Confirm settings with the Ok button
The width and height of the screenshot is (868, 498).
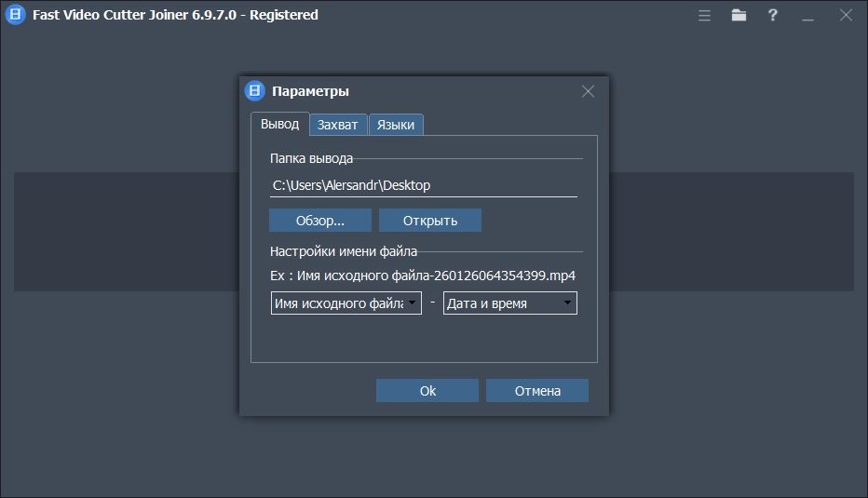[427, 391]
